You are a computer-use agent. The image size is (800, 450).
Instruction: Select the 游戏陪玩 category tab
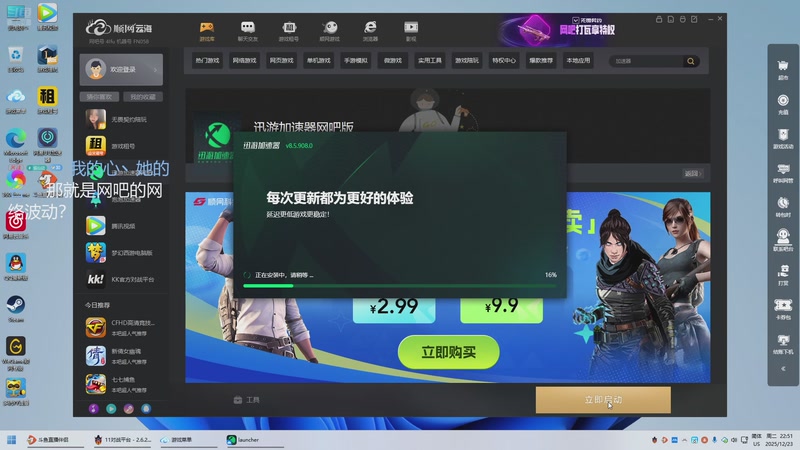[x=467, y=61]
